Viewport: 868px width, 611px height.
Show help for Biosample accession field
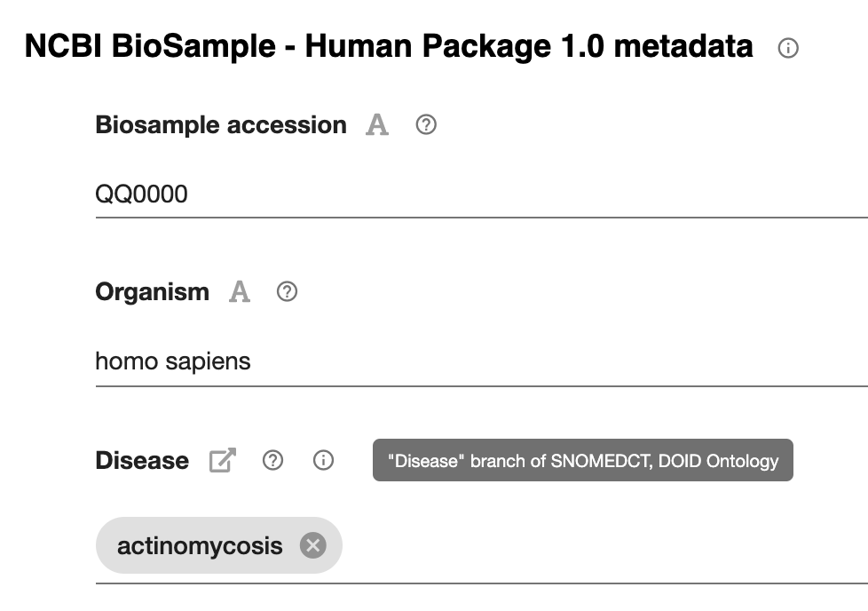coord(426,124)
